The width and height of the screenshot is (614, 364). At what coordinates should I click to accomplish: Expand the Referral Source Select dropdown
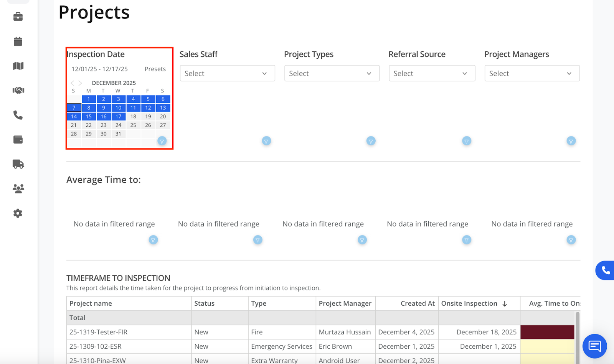point(432,73)
